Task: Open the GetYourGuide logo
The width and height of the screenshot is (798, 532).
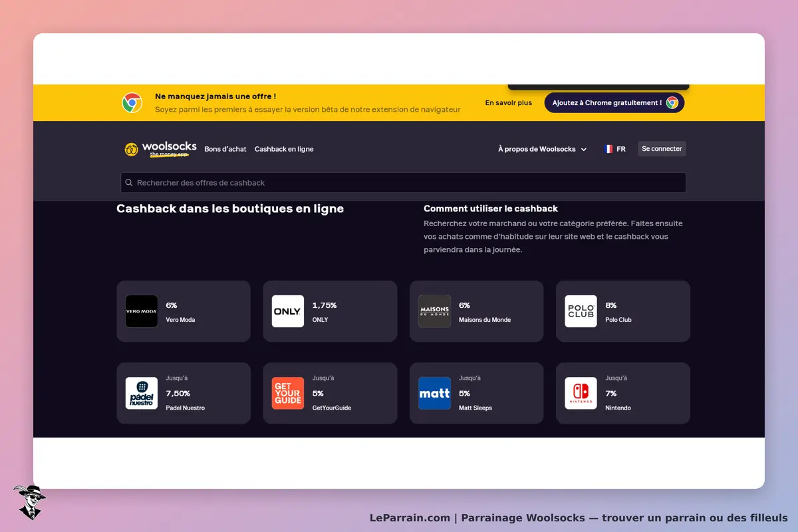Action: (288, 393)
